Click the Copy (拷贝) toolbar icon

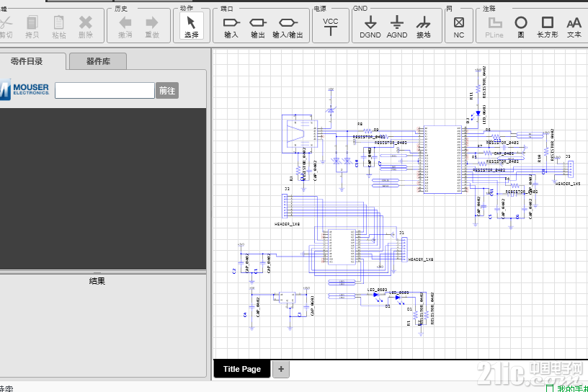32,27
